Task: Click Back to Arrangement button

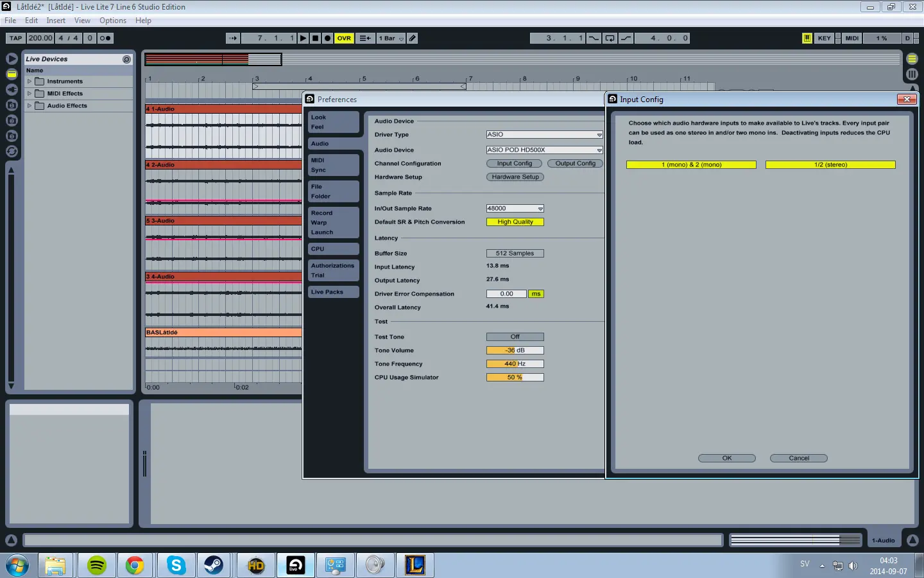Action: coord(365,38)
